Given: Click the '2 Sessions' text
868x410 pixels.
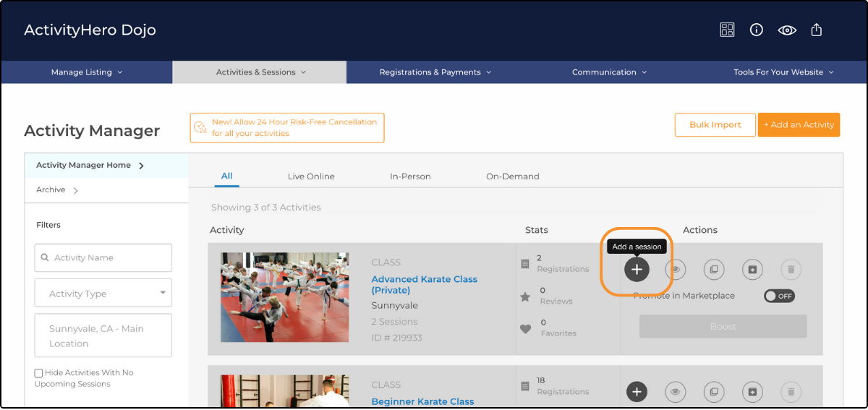Looking at the screenshot, I should pyautogui.click(x=394, y=322).
